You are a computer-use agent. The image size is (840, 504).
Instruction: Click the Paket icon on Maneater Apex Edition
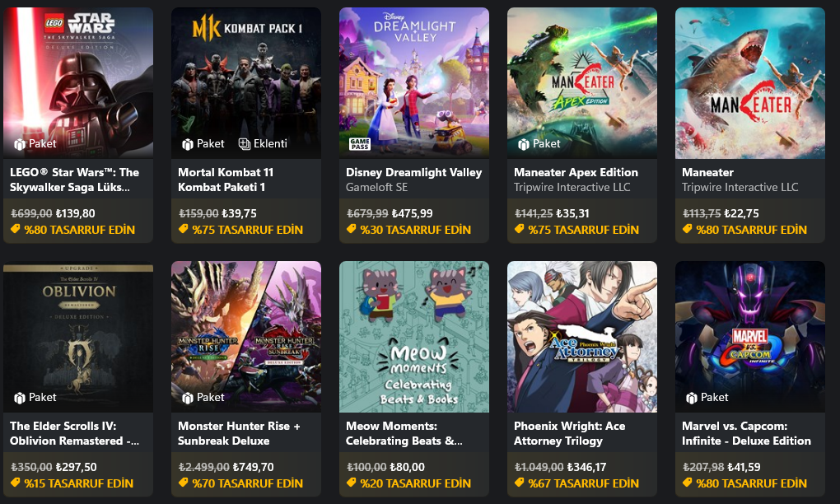(x=524, y=144)
